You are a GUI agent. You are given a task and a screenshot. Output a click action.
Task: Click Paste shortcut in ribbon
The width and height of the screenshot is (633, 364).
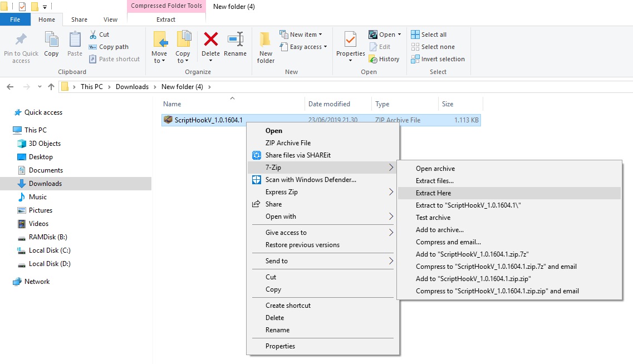(114, 59)
